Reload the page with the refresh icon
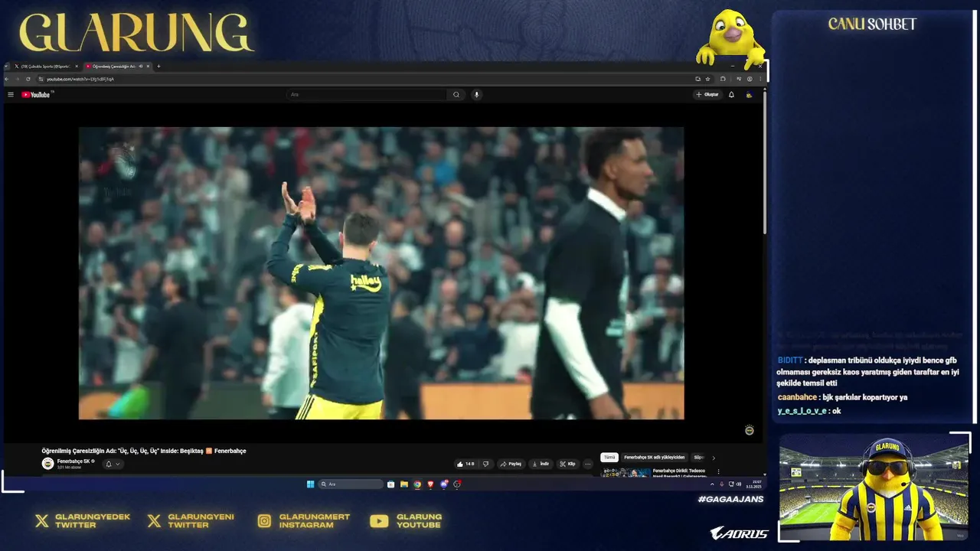Image resolution: width=980 pixels, height=551 pixels. [x=28, y=79]
